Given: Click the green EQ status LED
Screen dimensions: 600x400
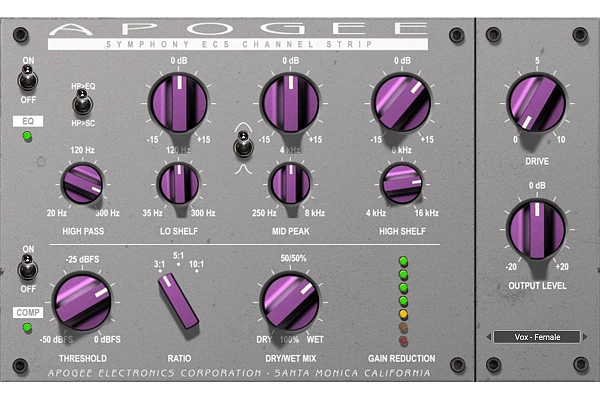Looking at the screenshot, I should click(27, 136).
